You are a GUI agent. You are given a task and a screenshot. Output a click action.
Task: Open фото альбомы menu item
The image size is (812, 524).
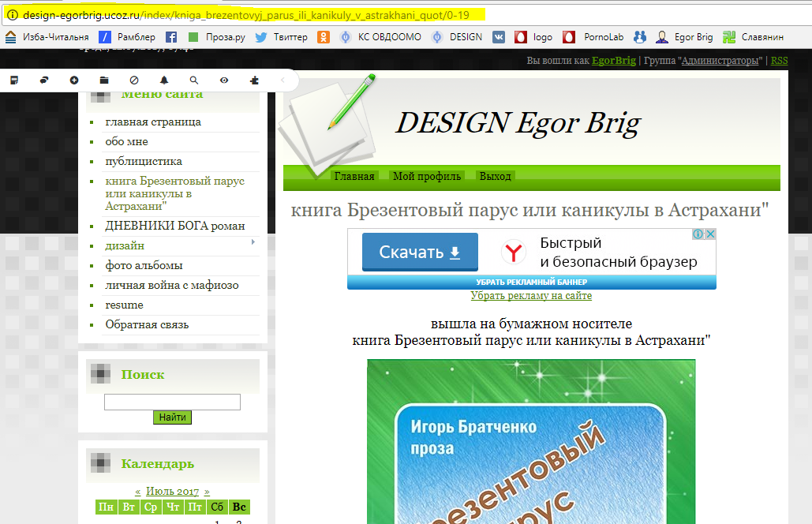144,265
